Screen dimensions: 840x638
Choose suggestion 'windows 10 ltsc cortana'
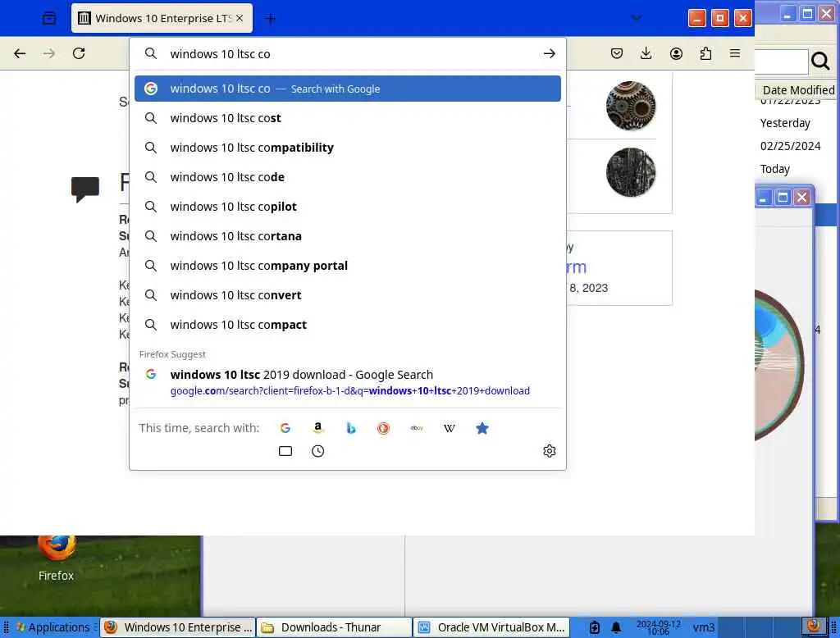[348, 235]
